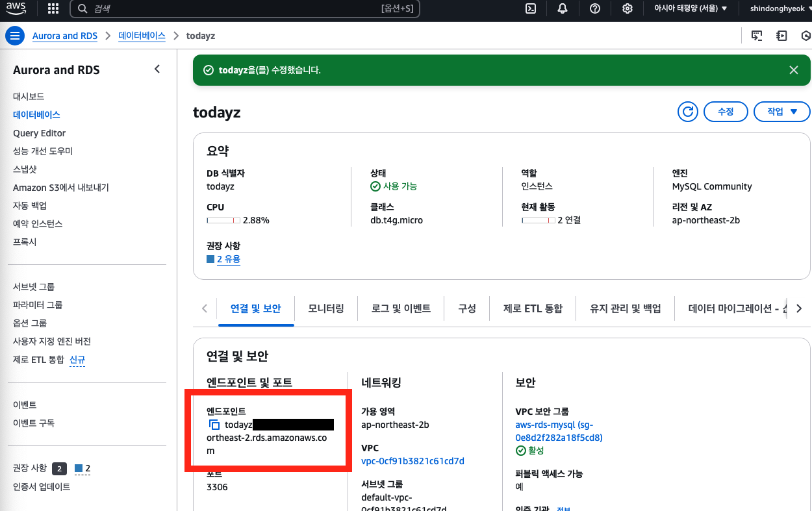Click the CPU 2.88% usage bar
Viewport: 812px width, 511px height.
coord(223,220)
